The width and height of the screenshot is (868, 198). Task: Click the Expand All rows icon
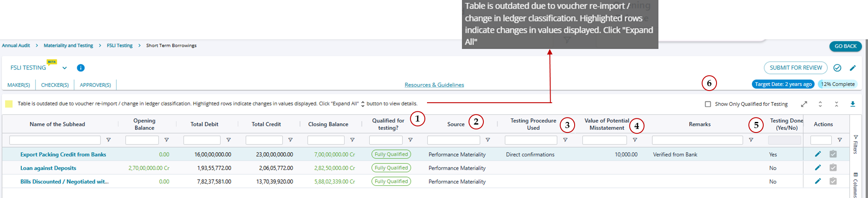click(x=820, y=104)
